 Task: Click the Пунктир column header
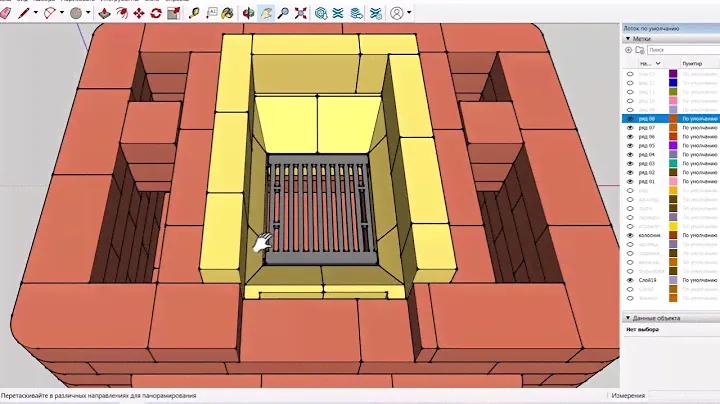pos(697,62)
